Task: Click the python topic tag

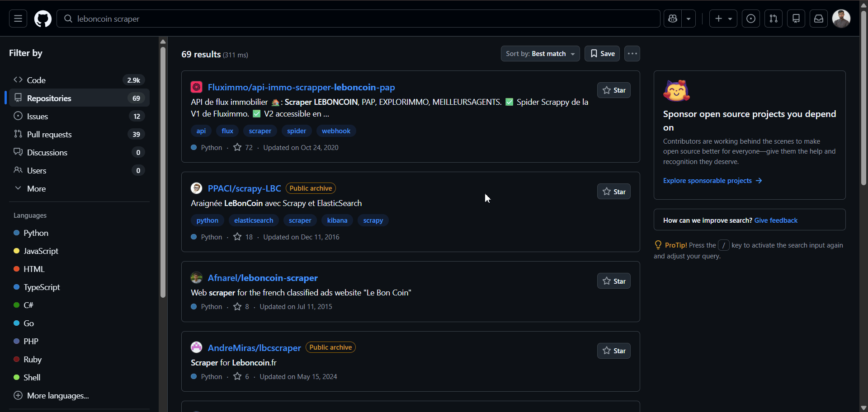Action: pyautogui.click(x=208, y=220)
